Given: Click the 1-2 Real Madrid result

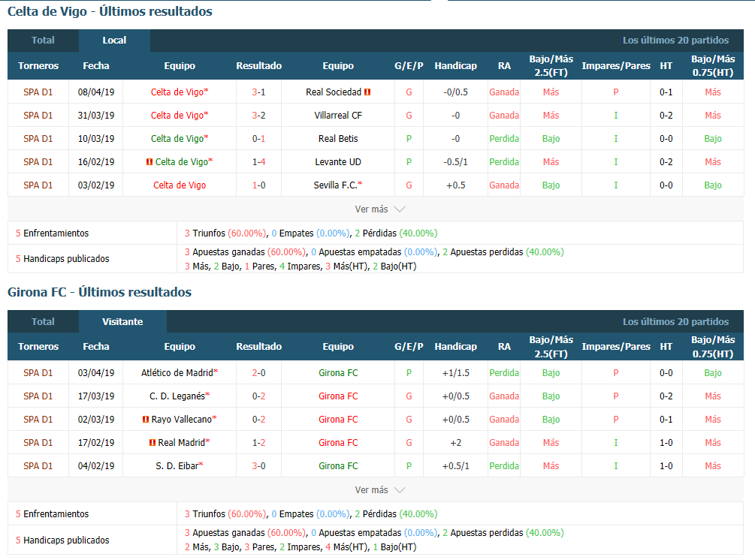Looking at the screenshot, I should [x=258, y=443].
